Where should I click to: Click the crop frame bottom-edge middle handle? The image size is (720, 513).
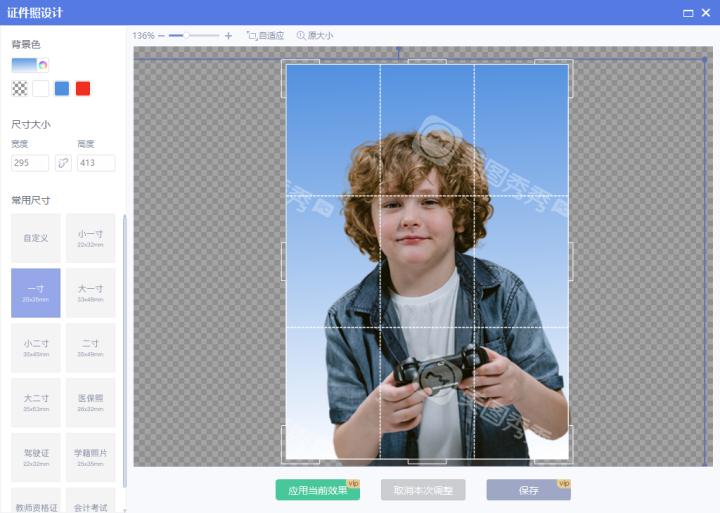(x=427, y=461)
